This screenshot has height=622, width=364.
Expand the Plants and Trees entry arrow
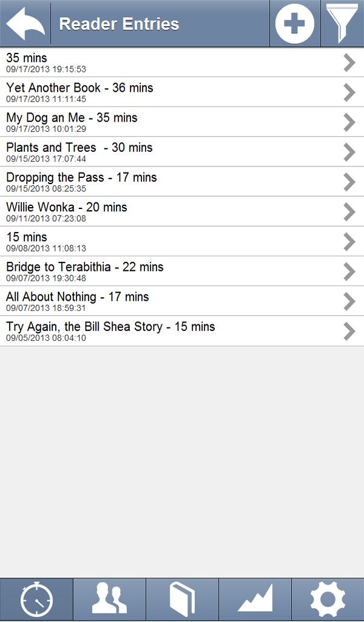pos(349,152)
